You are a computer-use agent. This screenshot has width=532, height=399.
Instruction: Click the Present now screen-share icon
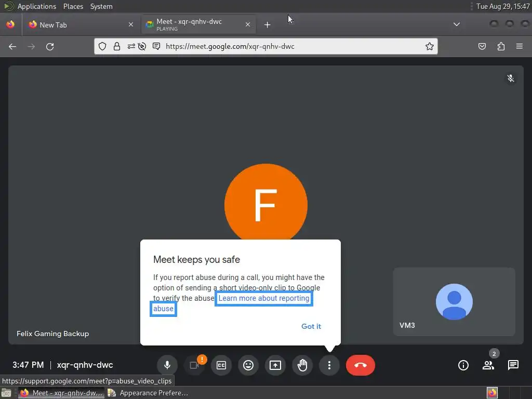click(x=275, y=365)
